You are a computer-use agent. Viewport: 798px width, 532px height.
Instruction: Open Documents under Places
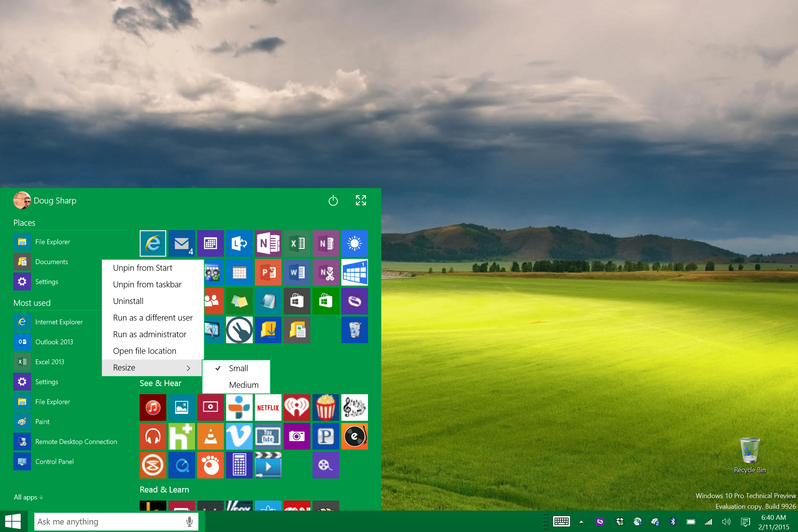tap(57, 262)
